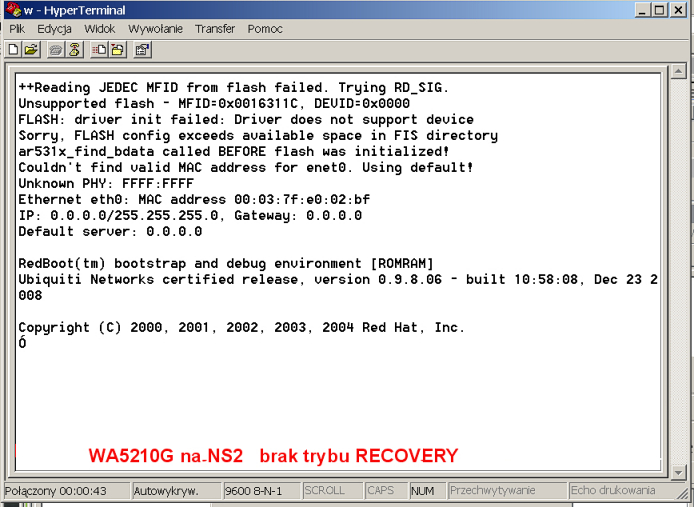Screen dimensions: 694x507
Task: Click the 'Default server: 0.0.0.0' line
Action: [x=110, y=231]
